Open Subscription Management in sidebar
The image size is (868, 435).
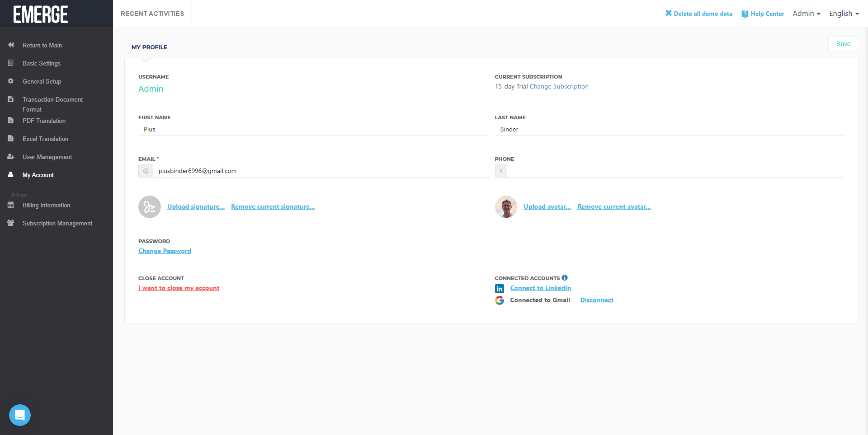[x=57, y=223]
